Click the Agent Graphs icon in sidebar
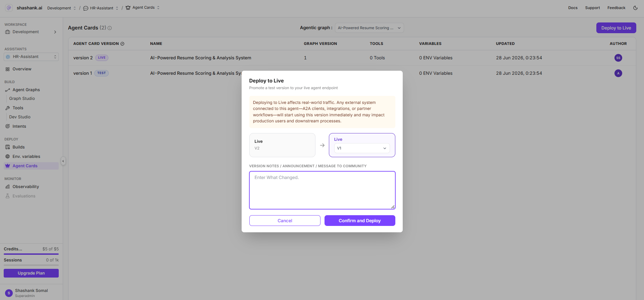 click(7, 90)
